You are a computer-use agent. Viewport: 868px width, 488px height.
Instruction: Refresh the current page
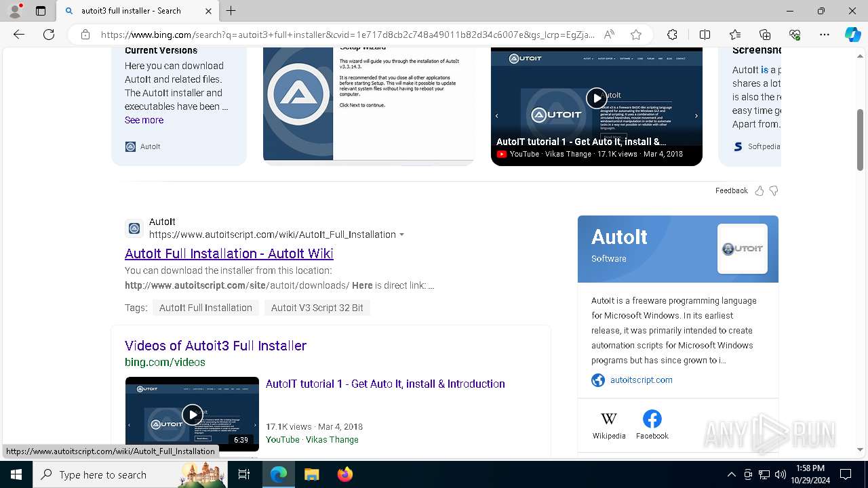(x=49, y=35)
